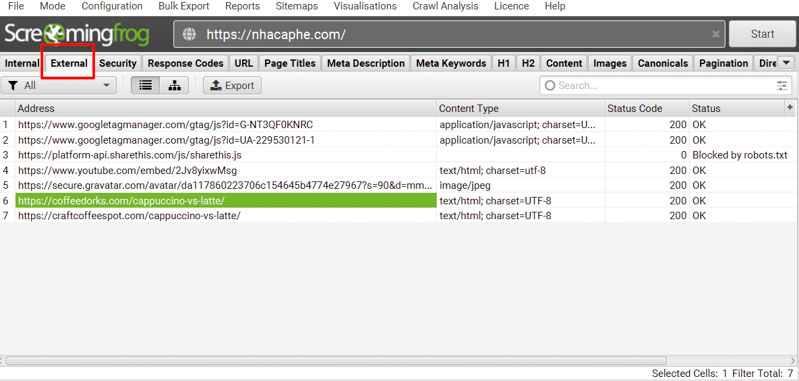Viewport: 799px width, 381px height.
Task: Clear the URL with the x icon
Action: (x=715, y=34)
